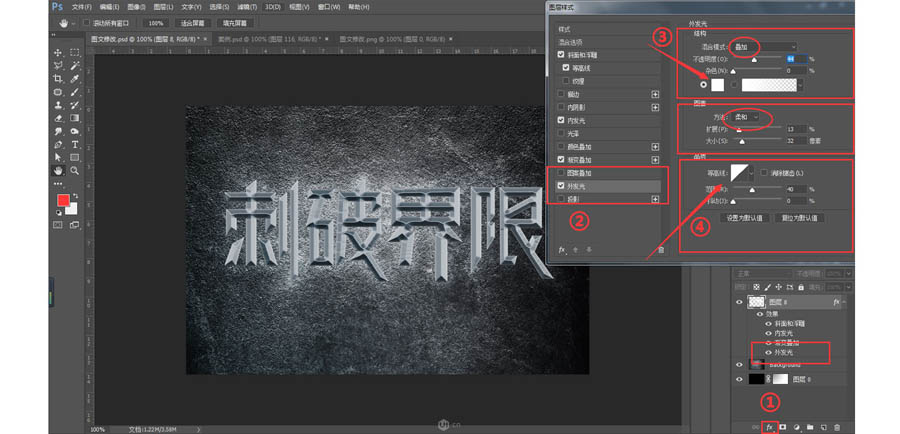Activate the Zoom magnifier tool
Viewport: 900px width, 434px height.
point(74,170)
